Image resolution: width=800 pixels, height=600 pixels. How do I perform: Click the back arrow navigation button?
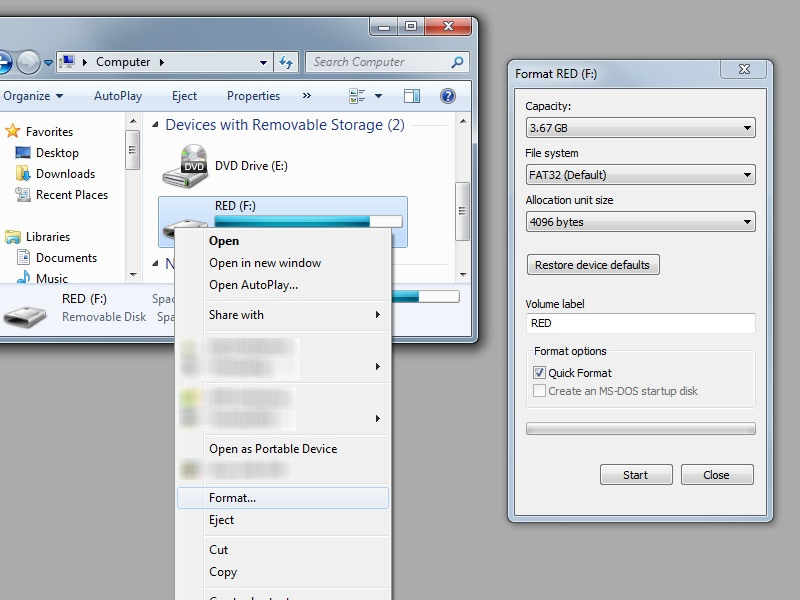pyautogui.click(x=4, y=63)
